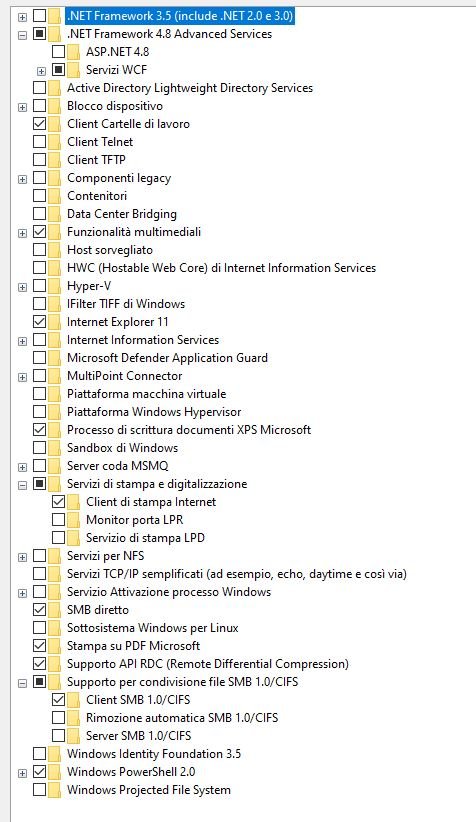Uncheck Client Cartelle di lavoro
Screen dimensions: 476x822
39,124
